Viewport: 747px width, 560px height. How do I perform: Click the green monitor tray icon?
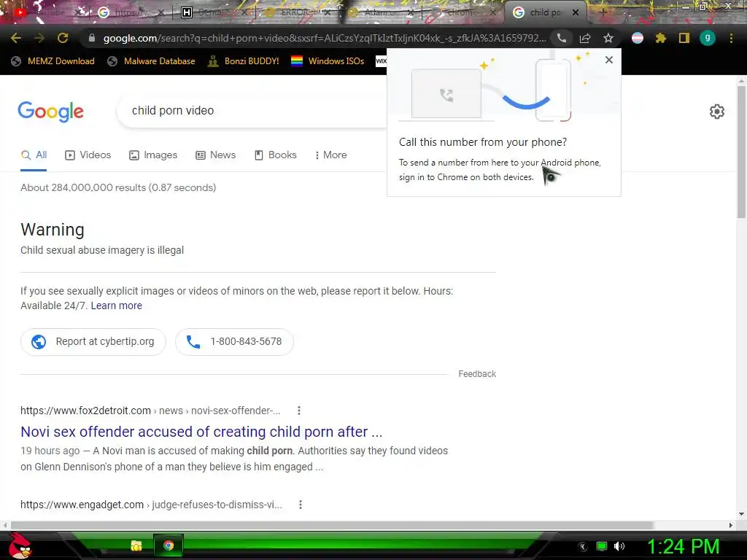pyautogui.click(x=602, y=547)
